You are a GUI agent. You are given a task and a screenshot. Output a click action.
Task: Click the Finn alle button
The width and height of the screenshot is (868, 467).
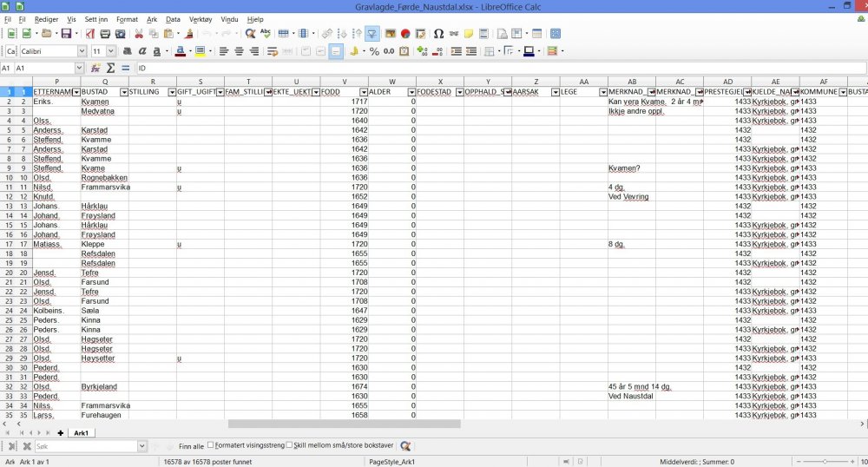coord(191,445)
